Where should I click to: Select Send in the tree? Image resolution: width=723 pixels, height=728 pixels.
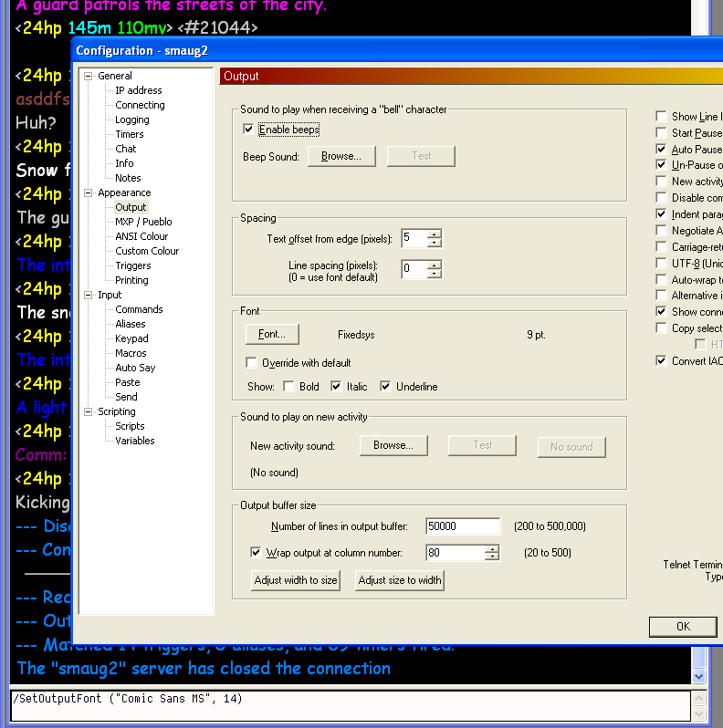coord(126,397)
